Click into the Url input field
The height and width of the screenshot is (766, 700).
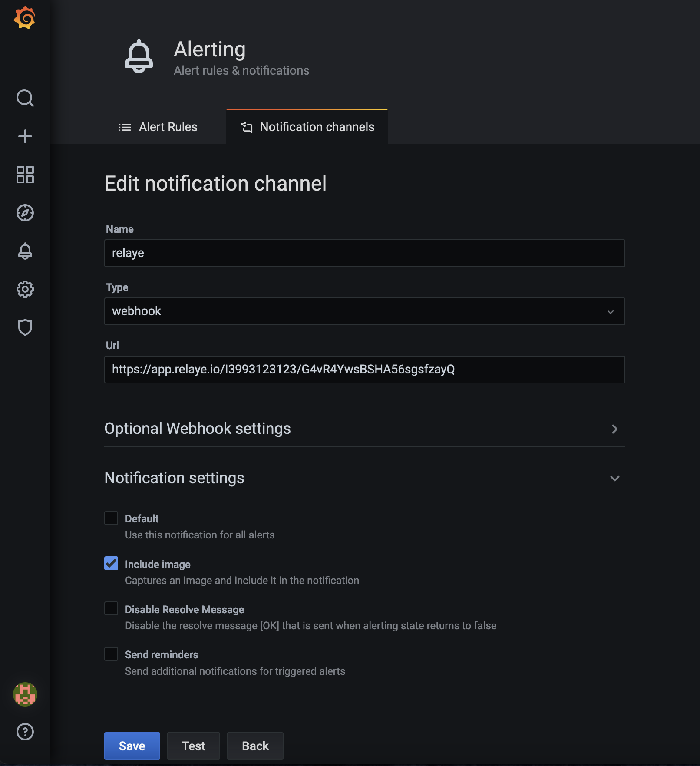tap(364, 370)
